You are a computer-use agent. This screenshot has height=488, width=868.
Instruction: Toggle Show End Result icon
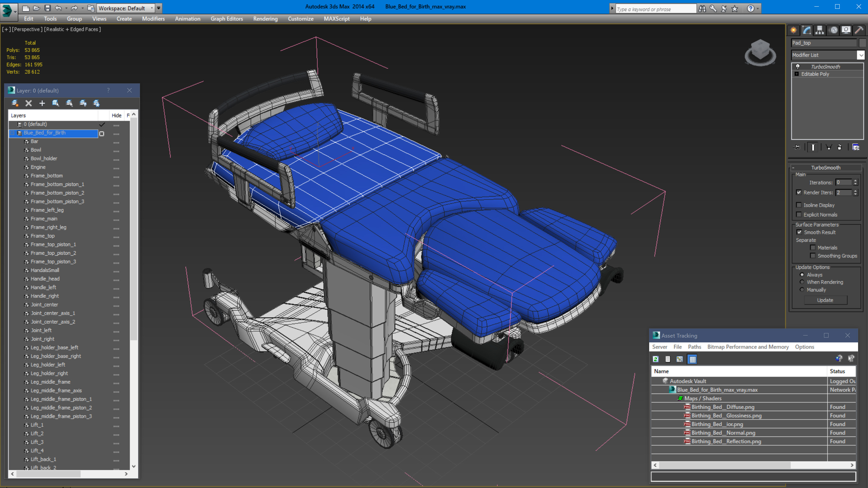813,147
